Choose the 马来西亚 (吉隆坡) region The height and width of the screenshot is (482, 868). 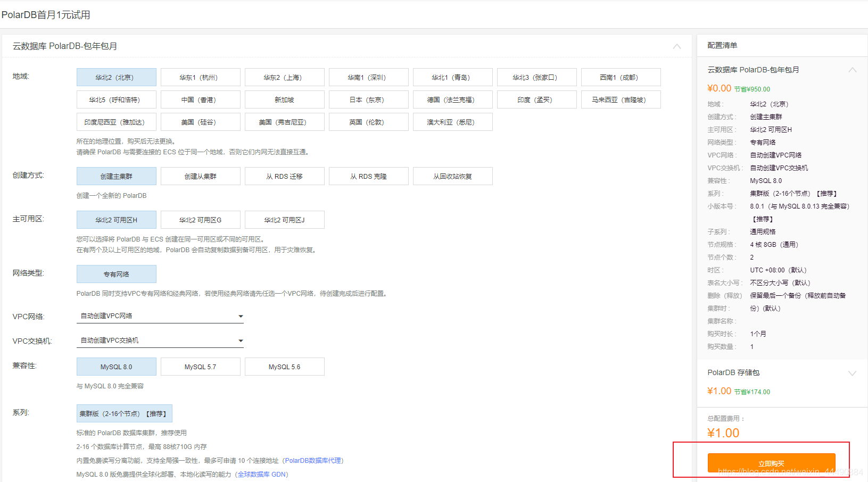pos(621,99)
